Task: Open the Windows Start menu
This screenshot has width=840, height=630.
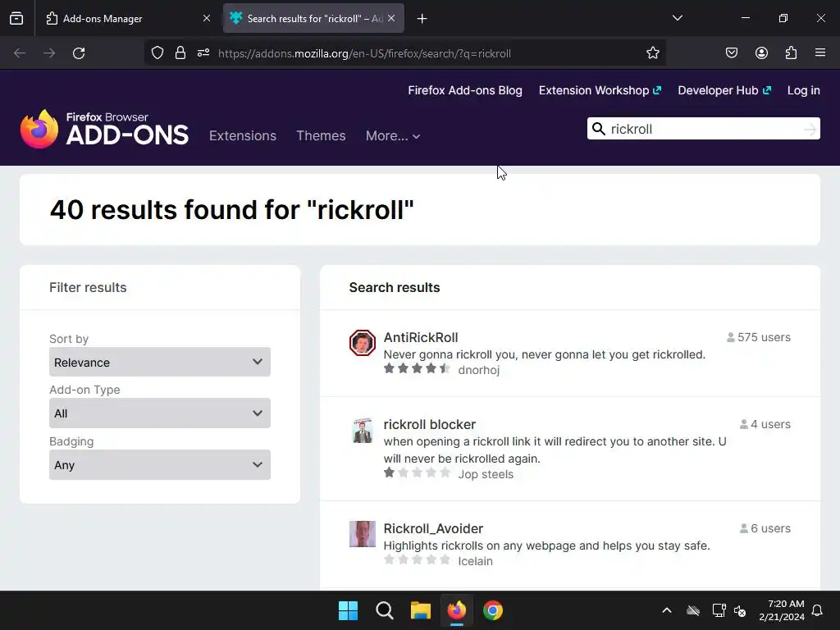Action: [x=348, y=610]
